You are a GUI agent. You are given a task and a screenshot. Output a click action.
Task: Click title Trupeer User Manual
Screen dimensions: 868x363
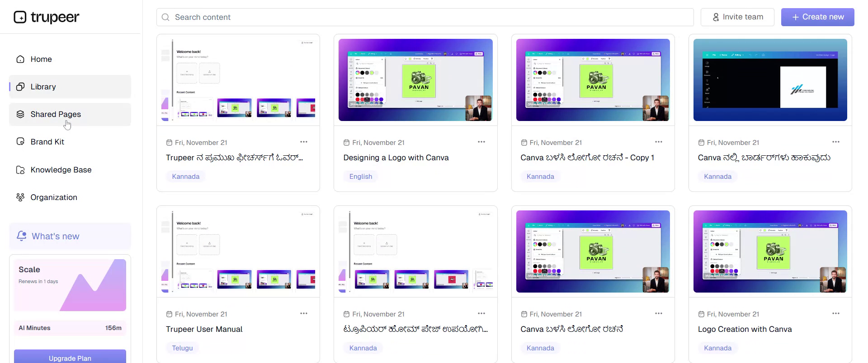point(204,329)
